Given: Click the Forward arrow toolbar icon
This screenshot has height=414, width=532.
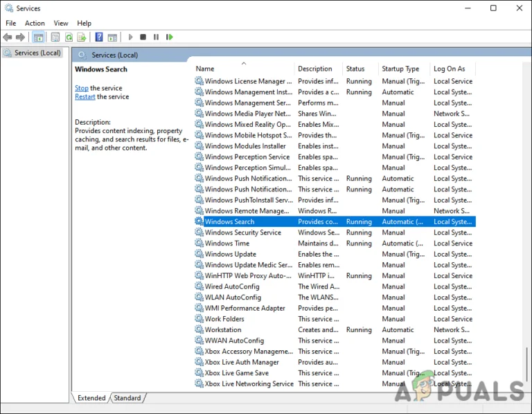Looking at the screenshot, I should 20,37.
